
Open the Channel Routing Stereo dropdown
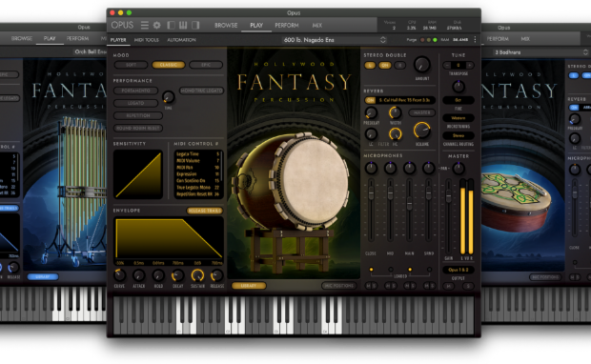coord(459,135)
